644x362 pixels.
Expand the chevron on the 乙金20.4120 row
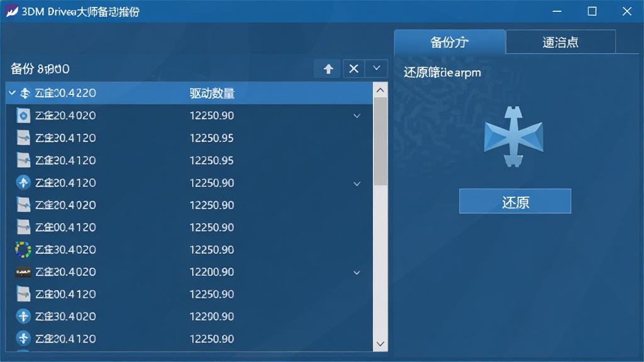pyautogui.click(x=357, y=184)
